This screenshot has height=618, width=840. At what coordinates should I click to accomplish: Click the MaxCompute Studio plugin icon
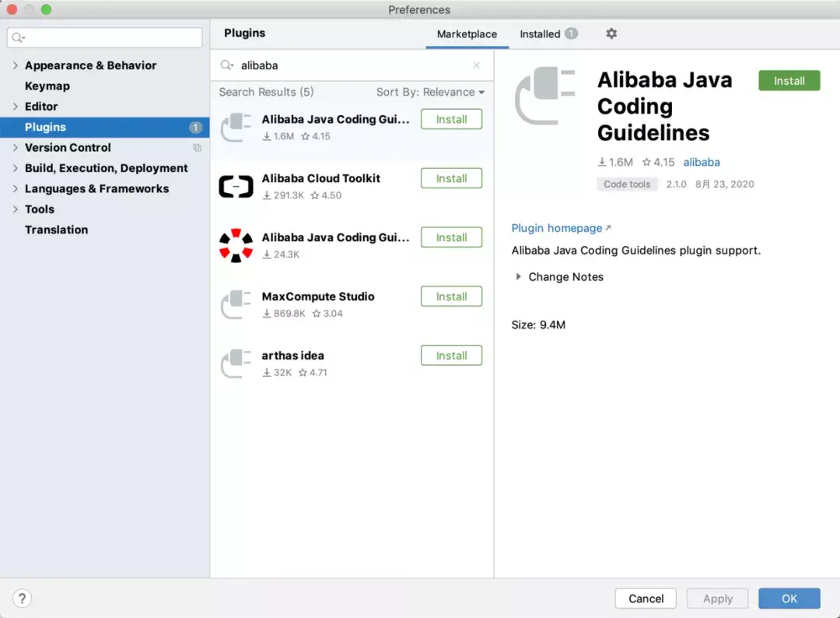[x=236, y=304]
